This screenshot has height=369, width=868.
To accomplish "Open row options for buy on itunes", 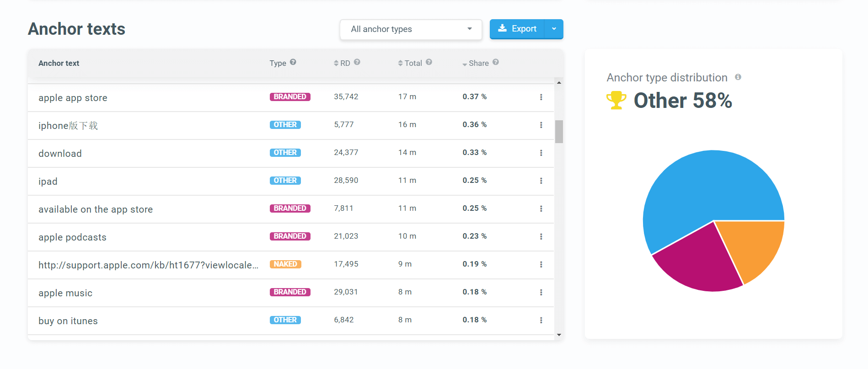I will (x=541, y=320).
